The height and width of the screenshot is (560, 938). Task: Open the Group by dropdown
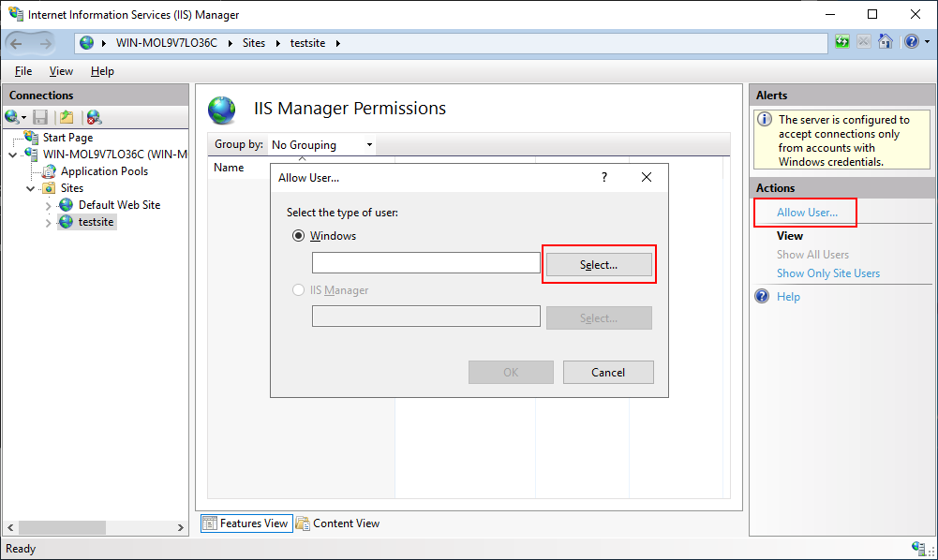pyautogui.click(x=321, y=145)
